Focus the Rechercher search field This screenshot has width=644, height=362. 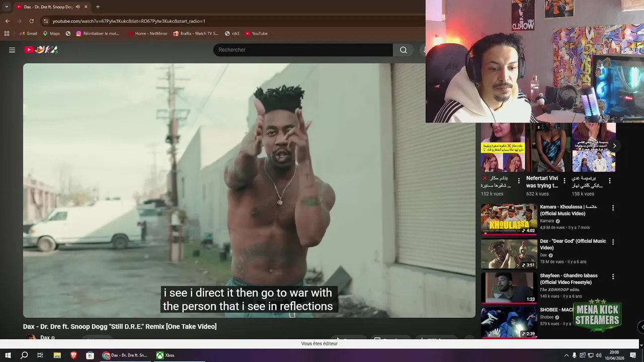click(x=303, y=50)
